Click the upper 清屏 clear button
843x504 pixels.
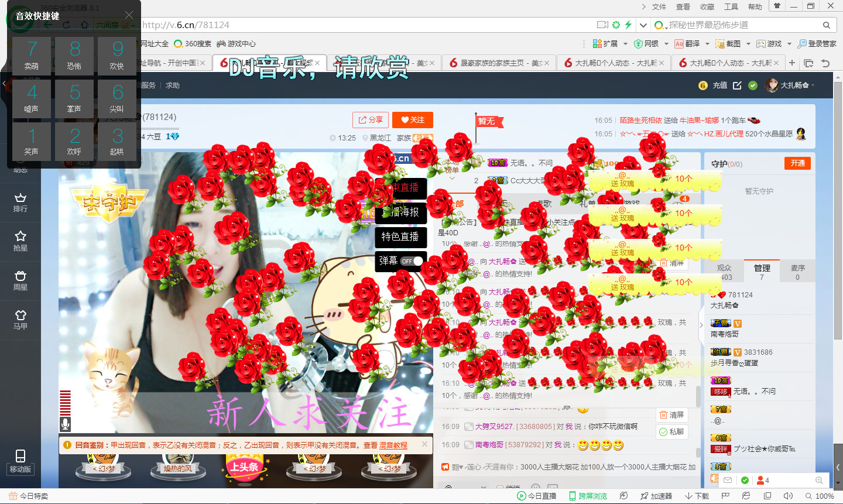[671, 263]
